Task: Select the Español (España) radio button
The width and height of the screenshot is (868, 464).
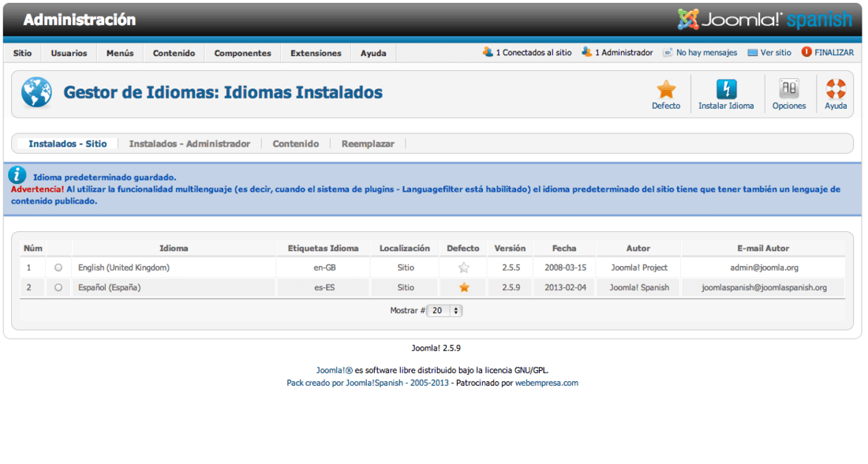Action: [x=58, y=287]
